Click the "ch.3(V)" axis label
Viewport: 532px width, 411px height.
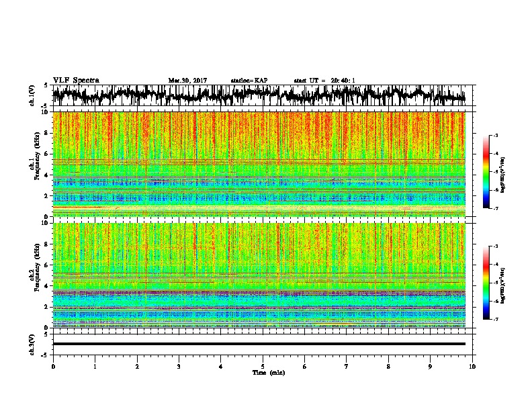32,345
